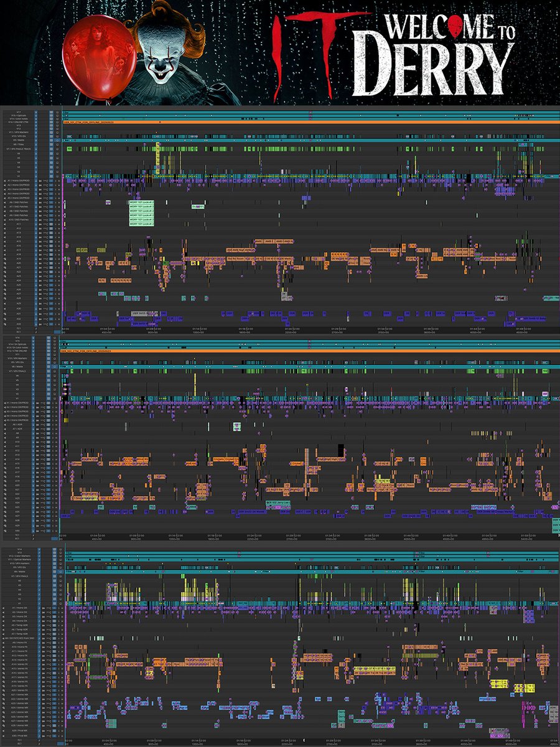
Task: Select the "V16 / Opticals" track header
Action: pos(19,115)
